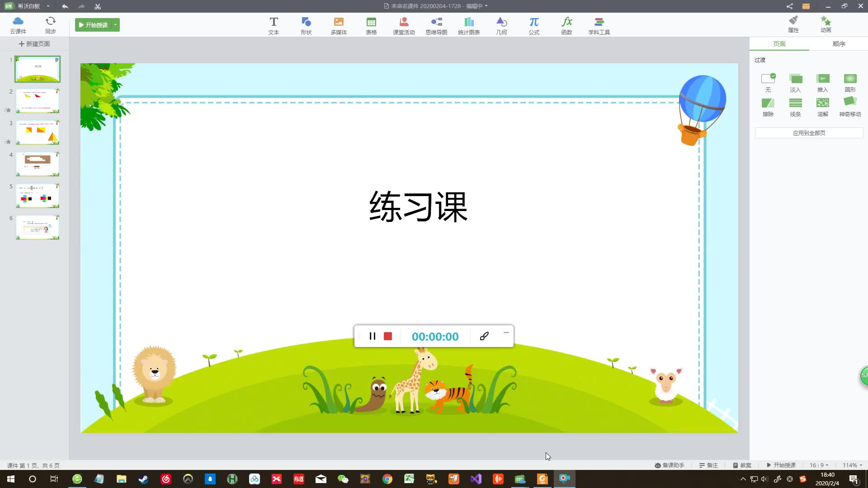Screen dimensions: 868x488
Task: Select slide 6 thumbnail
Action: pos(38,227)
